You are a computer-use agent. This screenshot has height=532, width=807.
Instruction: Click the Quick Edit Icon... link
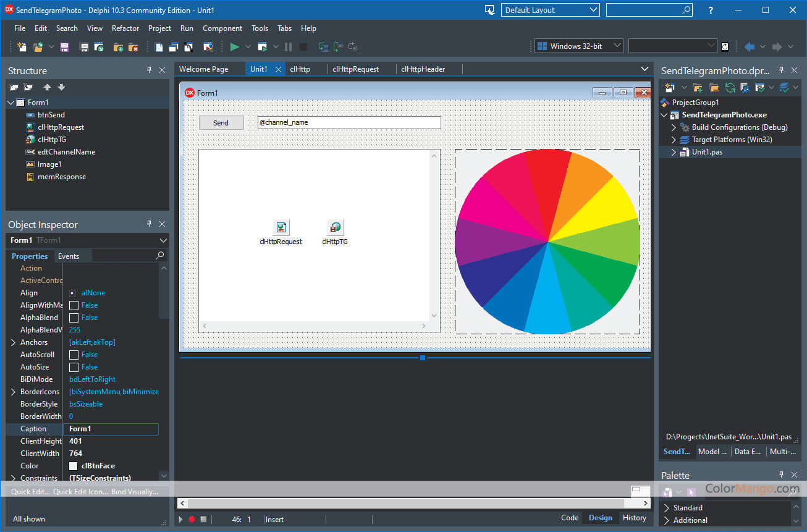(81, 492)
